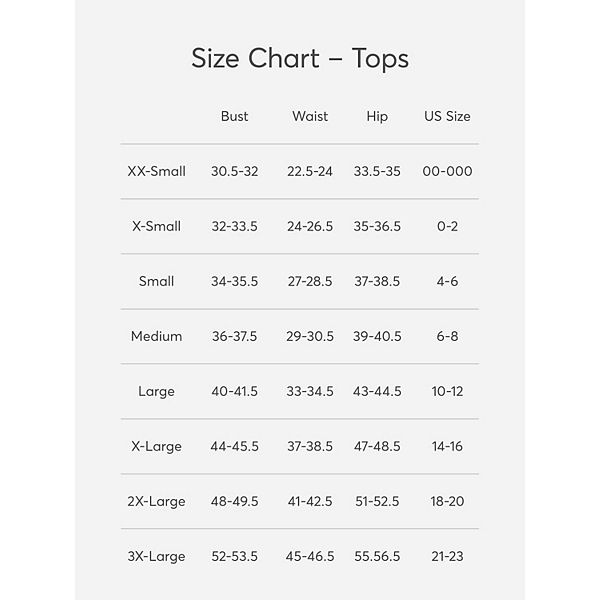Click the 55.56.5 hip value
Viewport: 600px width, 600px height.
377,556
